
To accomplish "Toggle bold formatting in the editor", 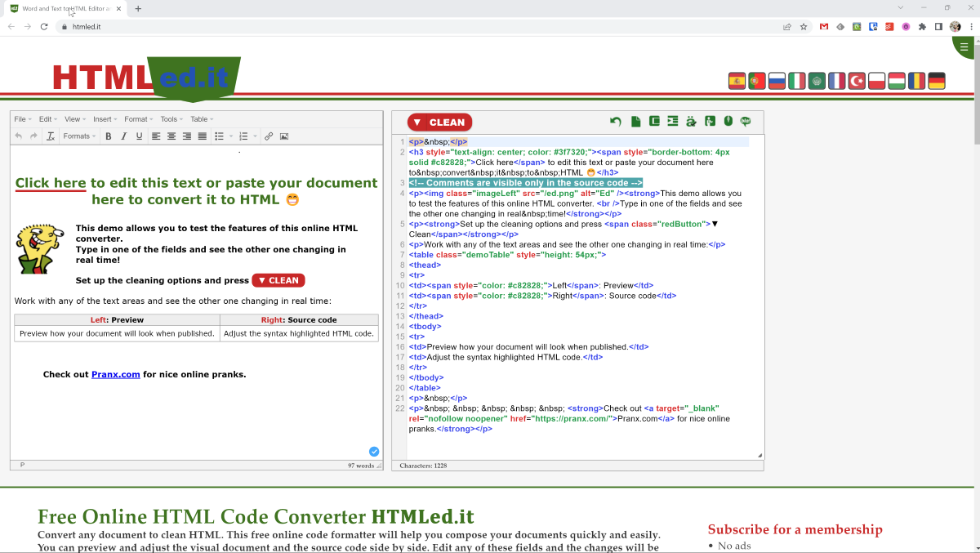I will [109, 136].
